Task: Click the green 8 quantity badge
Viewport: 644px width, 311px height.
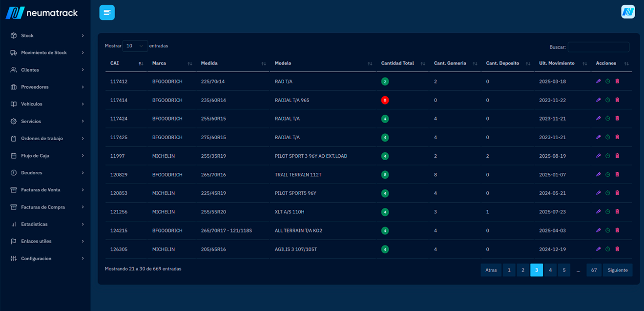Action: pos(385,175)
